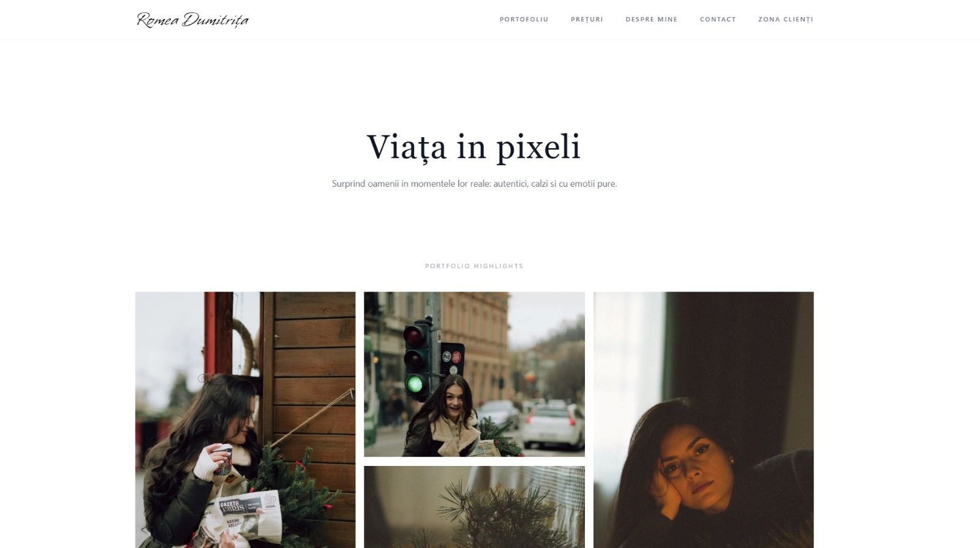Image resolution: width=980 pixels, height=548 pixels.
Task: Click the Viața in pixeli heading
Action: (x=473, y=147)
